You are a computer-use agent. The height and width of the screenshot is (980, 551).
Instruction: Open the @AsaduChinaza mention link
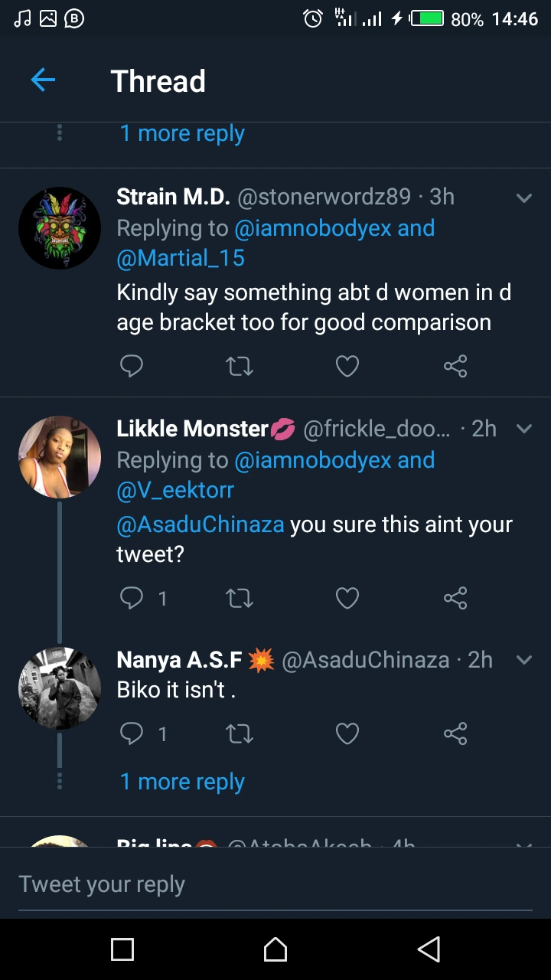click(200, 525)
